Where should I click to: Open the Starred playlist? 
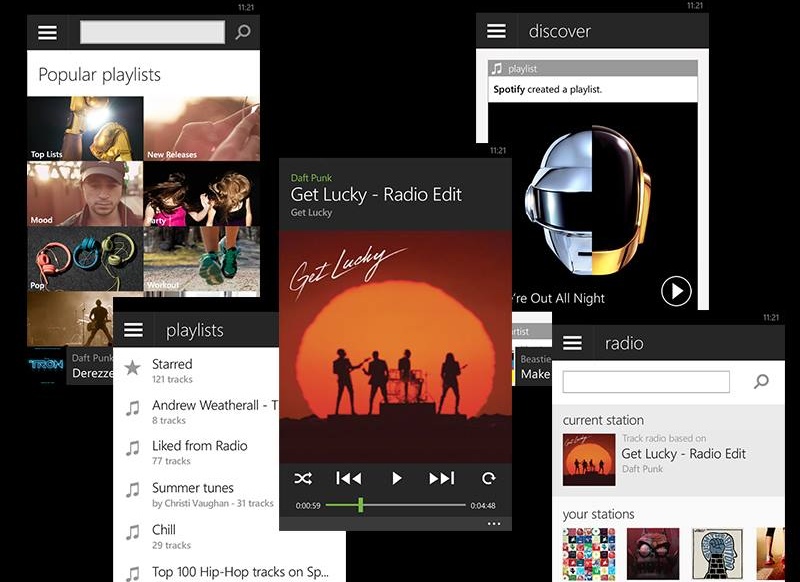196,370
